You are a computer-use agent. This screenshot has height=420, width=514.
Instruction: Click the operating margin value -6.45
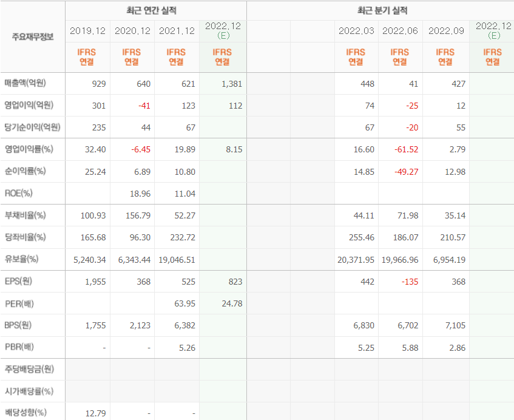tap(141, 149)
